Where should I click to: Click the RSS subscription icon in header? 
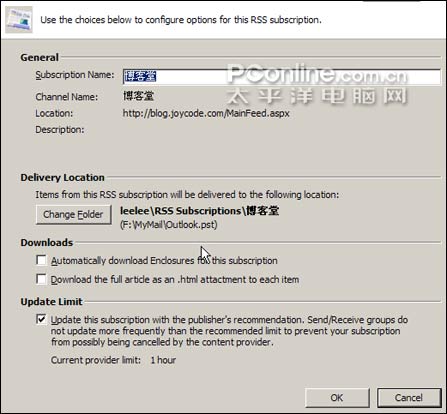[19, 19]
